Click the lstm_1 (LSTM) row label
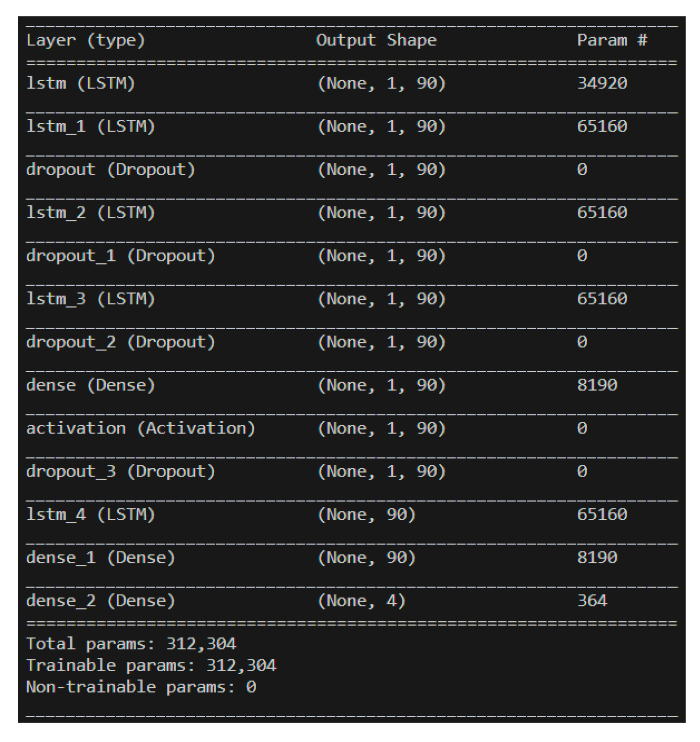 (x=90, y=126)
